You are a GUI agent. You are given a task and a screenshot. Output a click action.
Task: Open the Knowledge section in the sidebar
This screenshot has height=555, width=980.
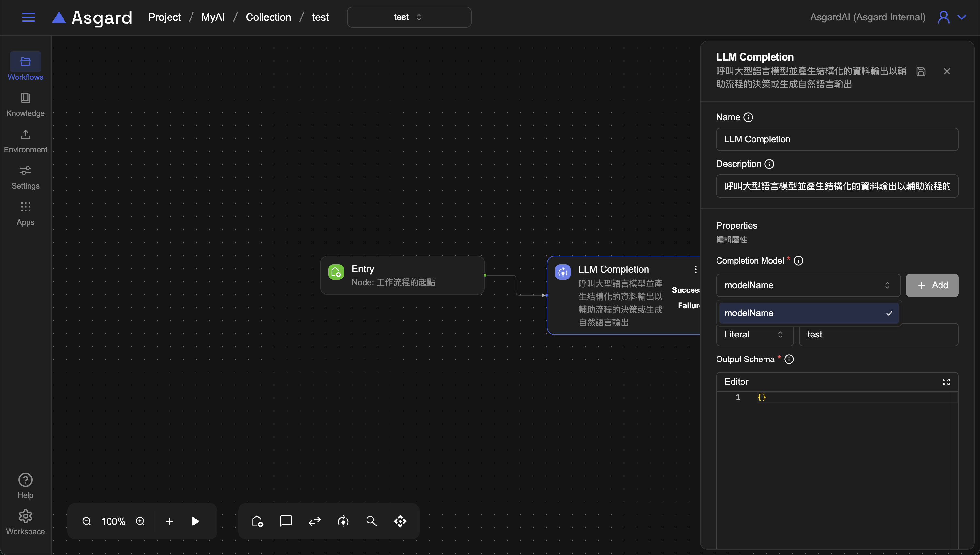(x=26, y=104)
